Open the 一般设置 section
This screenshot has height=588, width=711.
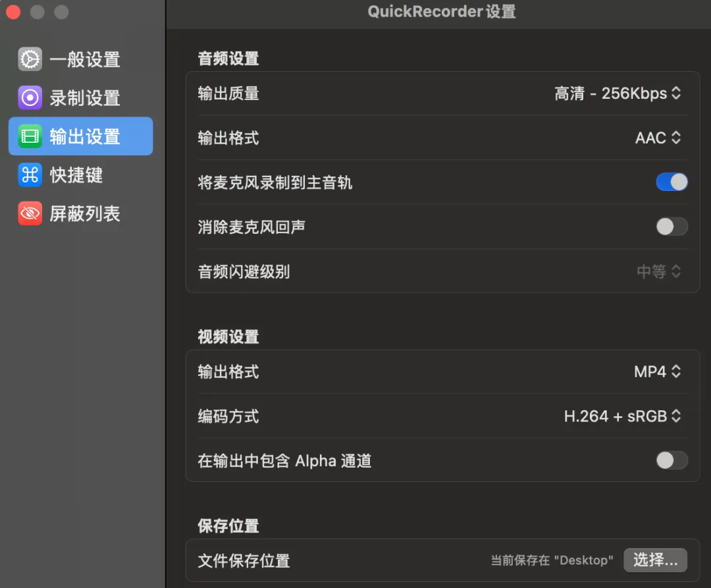[81, 59]
